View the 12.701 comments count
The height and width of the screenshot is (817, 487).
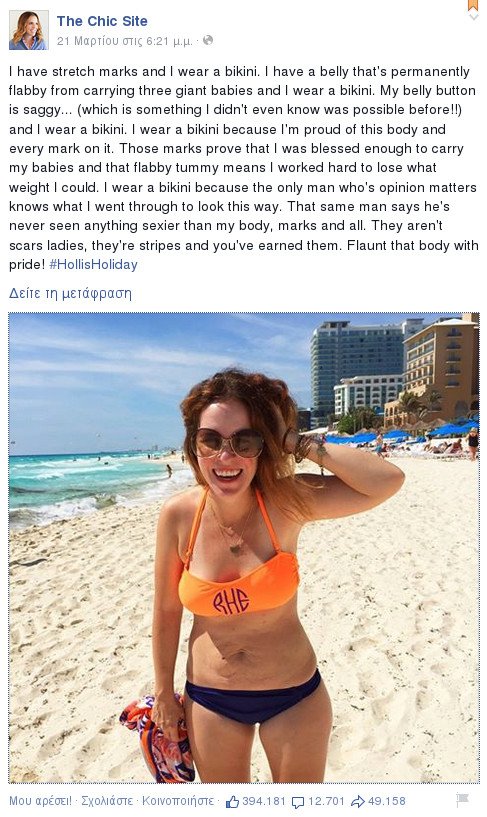[327, 801]
